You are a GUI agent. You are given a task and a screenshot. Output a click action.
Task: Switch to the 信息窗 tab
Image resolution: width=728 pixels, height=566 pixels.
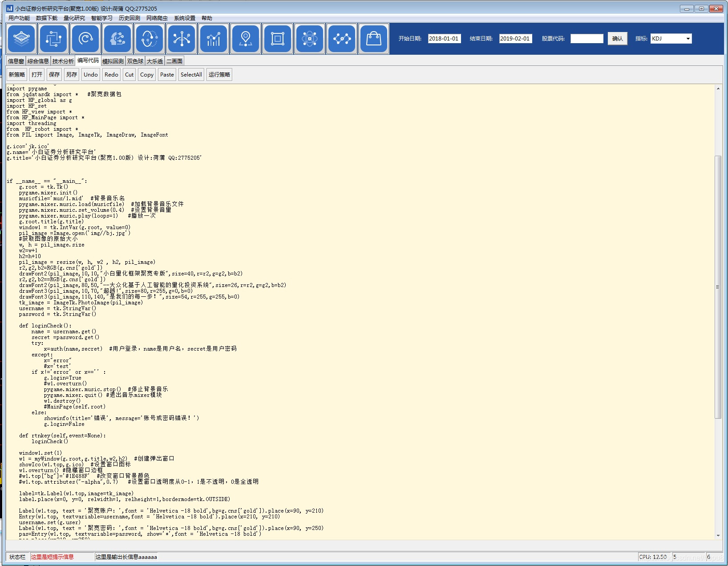point(16,61)
